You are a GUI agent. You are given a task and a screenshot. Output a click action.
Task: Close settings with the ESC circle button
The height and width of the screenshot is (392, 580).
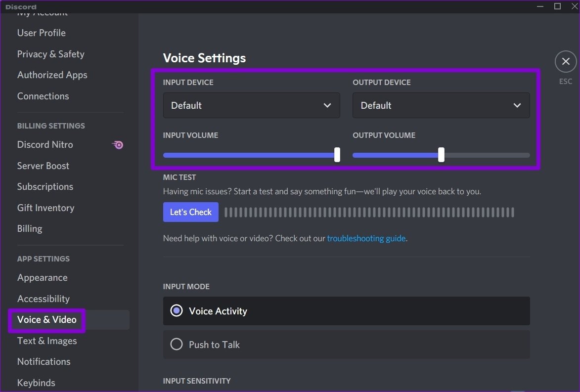coord(566,61)
